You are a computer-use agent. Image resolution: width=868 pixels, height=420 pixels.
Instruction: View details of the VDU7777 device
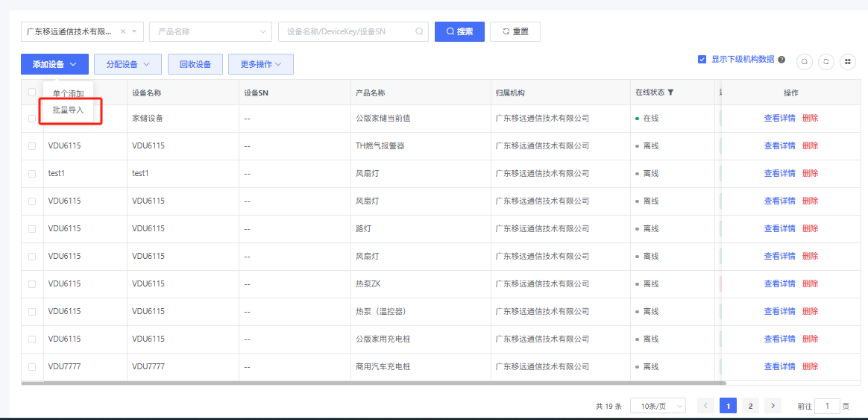point(779,366)
